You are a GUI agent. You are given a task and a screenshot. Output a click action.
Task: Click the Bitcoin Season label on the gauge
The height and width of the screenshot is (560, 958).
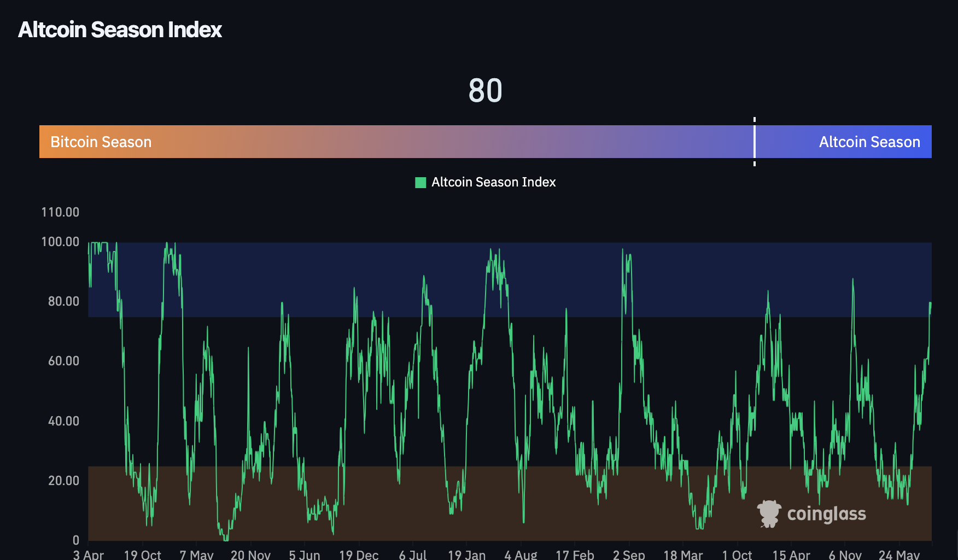click(101, 142)
